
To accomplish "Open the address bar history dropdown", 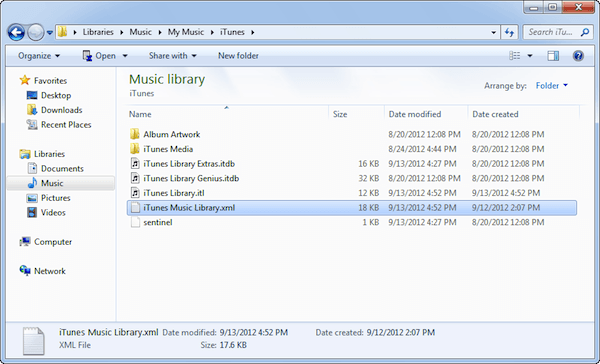I will [494, 33].
